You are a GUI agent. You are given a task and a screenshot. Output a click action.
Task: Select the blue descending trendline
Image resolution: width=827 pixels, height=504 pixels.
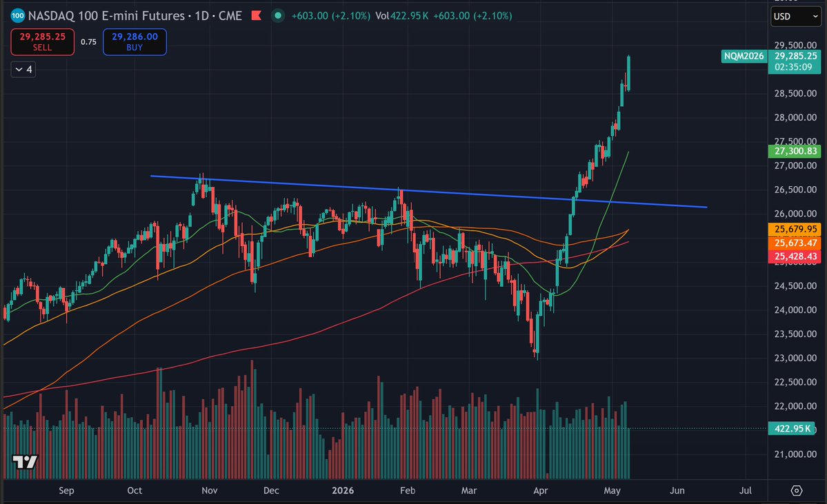point(428,192)
